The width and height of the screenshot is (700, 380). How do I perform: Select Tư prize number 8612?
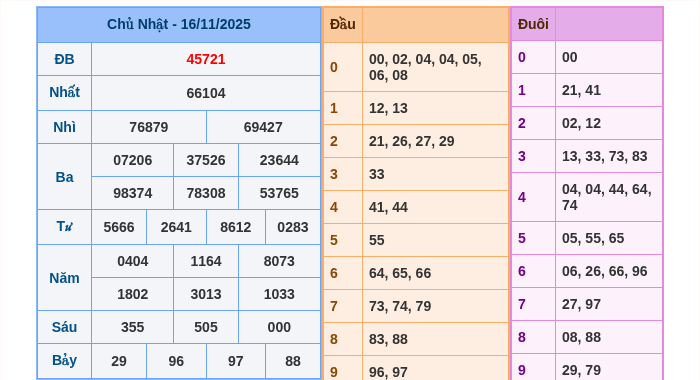point(236,227)
